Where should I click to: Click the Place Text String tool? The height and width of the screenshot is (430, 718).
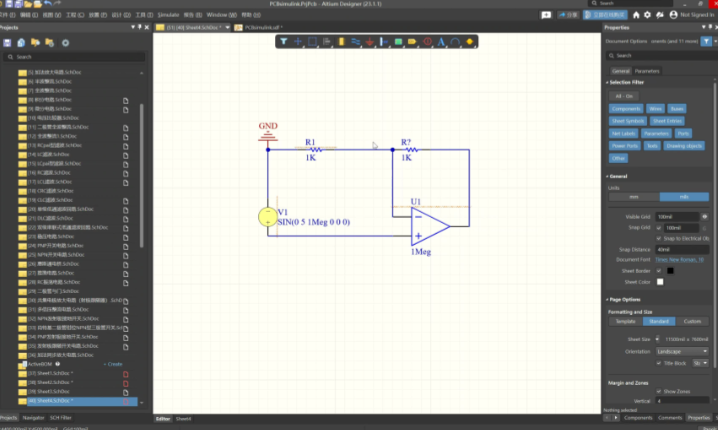click(441, 42)
